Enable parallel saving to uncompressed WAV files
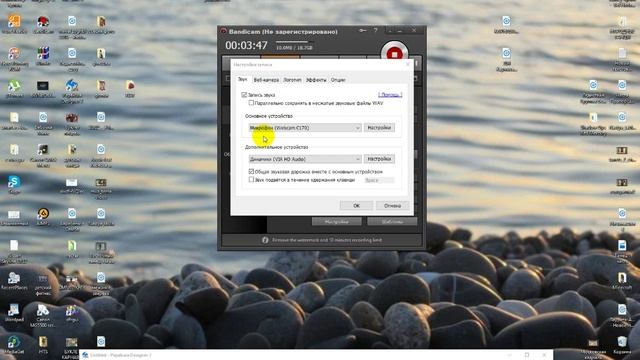 tap(251, 103)
